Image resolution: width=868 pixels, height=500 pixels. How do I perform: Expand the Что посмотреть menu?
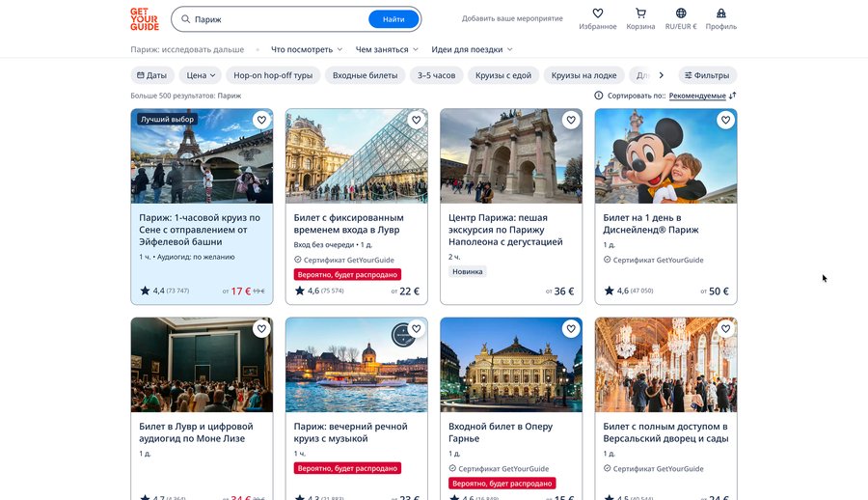click(x=307, y=49)
